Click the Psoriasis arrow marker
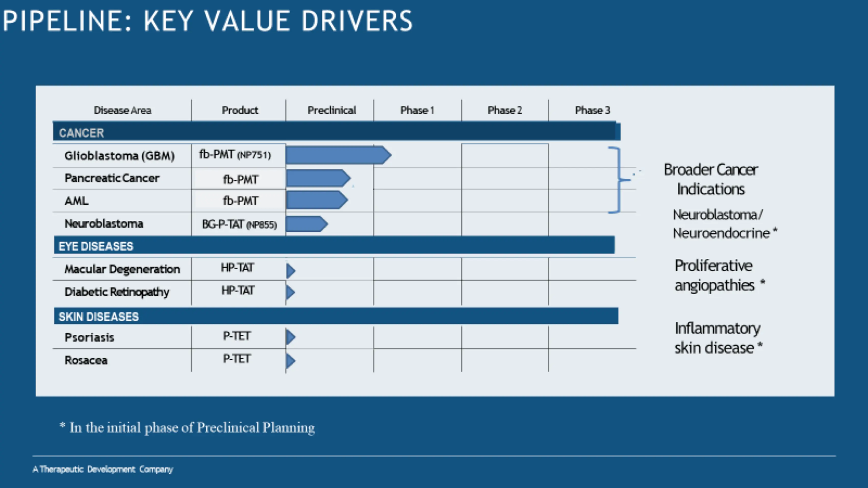This screenshot has height=488, width=868. click(x=291, y=337)
